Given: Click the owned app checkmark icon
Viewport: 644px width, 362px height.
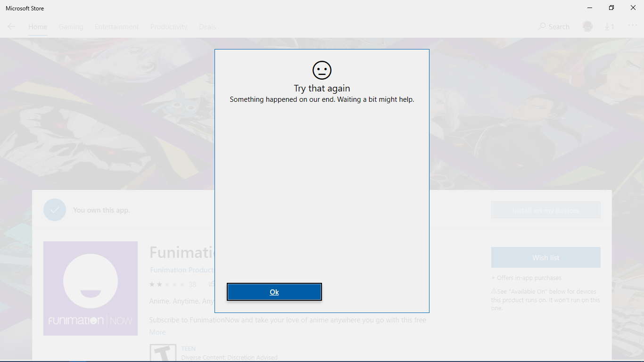Looking at the screenshot, I should click(55, 210).
